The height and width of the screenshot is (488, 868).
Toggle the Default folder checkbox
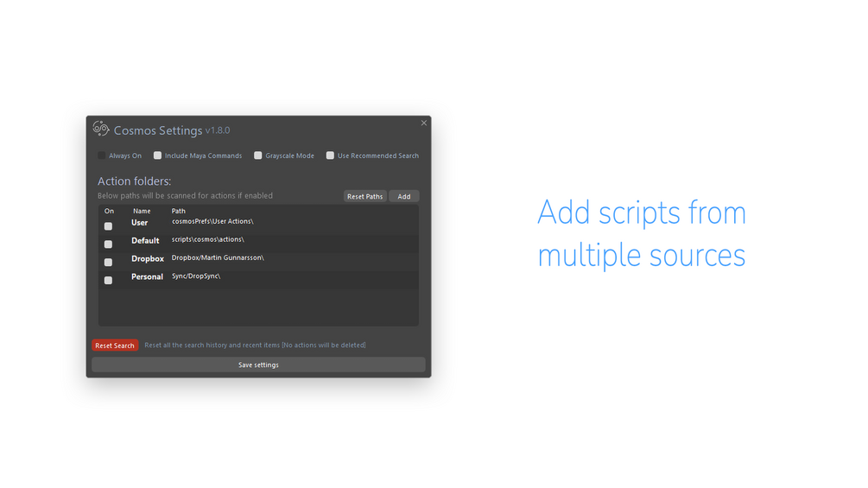click(109, 244)
